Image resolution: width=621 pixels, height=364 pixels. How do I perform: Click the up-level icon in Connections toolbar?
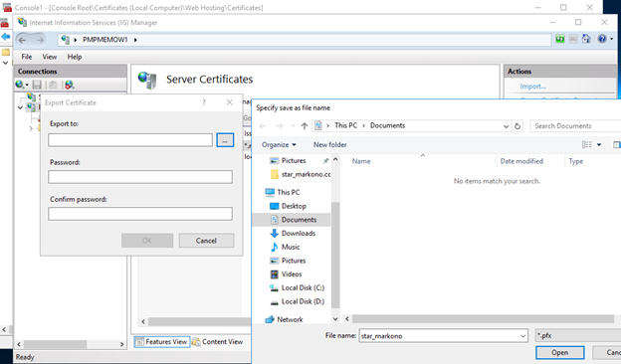[x=52, y=85]
